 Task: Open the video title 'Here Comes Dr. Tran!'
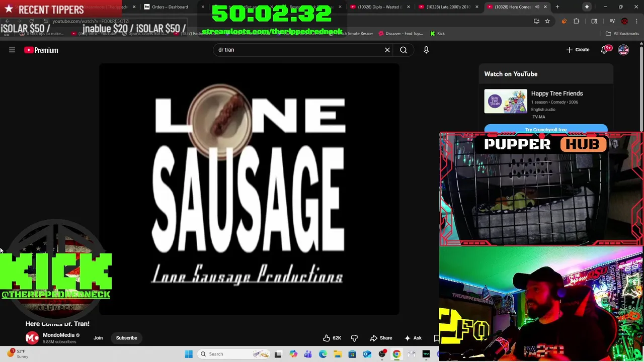click(57, 324)
